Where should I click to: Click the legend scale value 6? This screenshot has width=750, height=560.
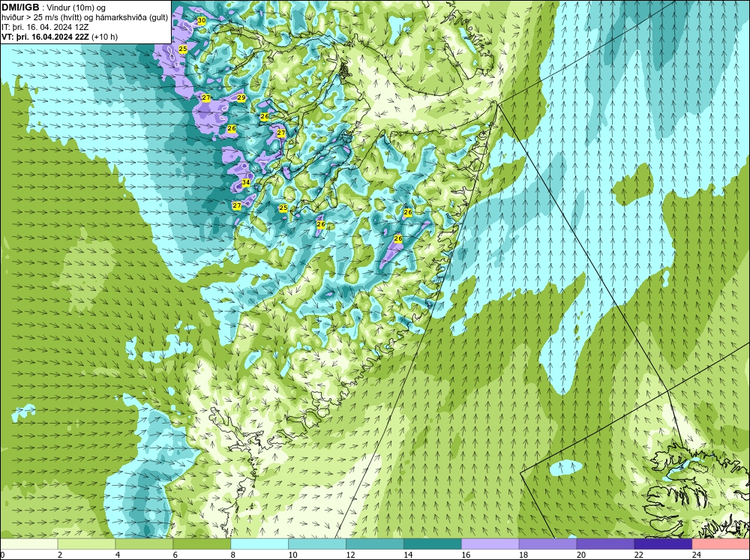tap(175, 555)
